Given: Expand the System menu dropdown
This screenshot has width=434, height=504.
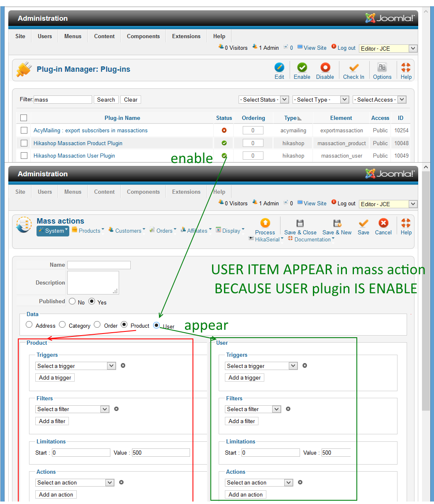Looking at the screenshot, I should [53, 231].
